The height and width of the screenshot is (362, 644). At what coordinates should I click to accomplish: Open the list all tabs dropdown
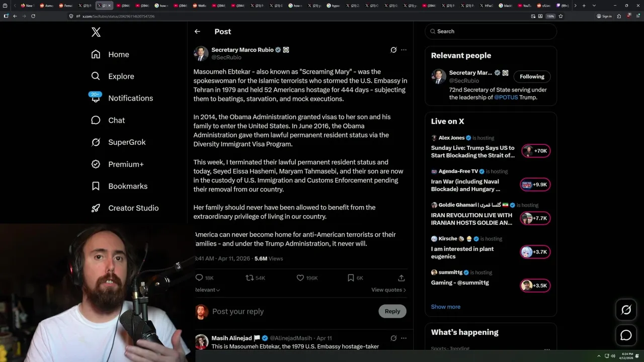(594, 6)
